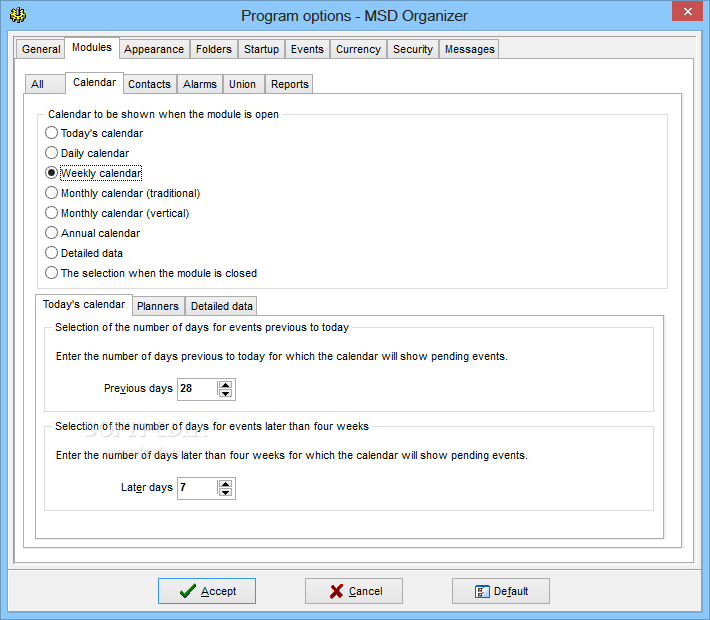
Task: Click 'Selection of the number of days for events previous to today' heading
Action: pos(202,327)
